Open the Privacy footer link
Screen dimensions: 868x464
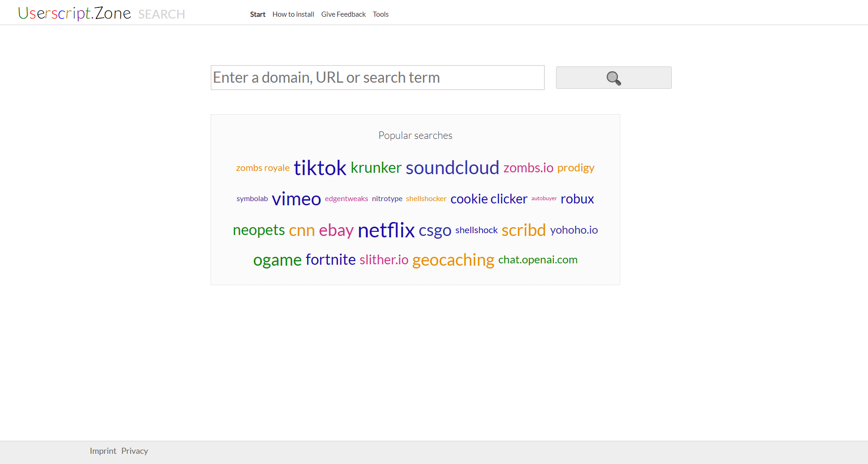click(135, 451)
